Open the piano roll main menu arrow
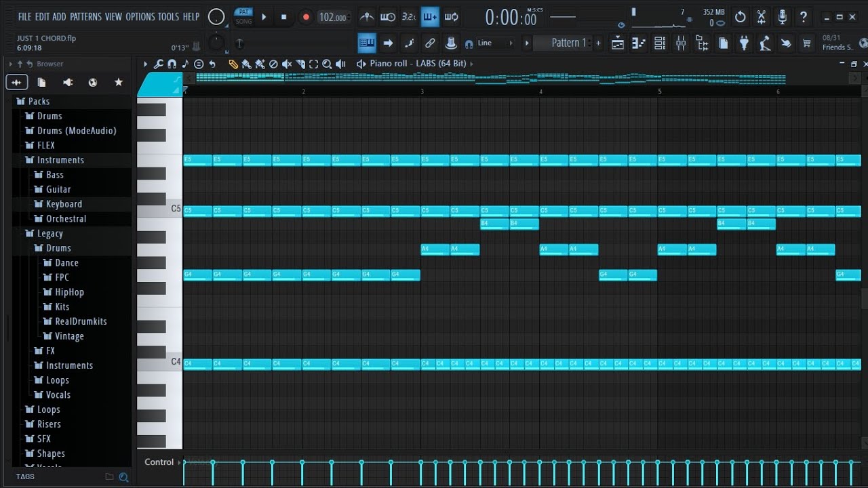 (145, 64)
